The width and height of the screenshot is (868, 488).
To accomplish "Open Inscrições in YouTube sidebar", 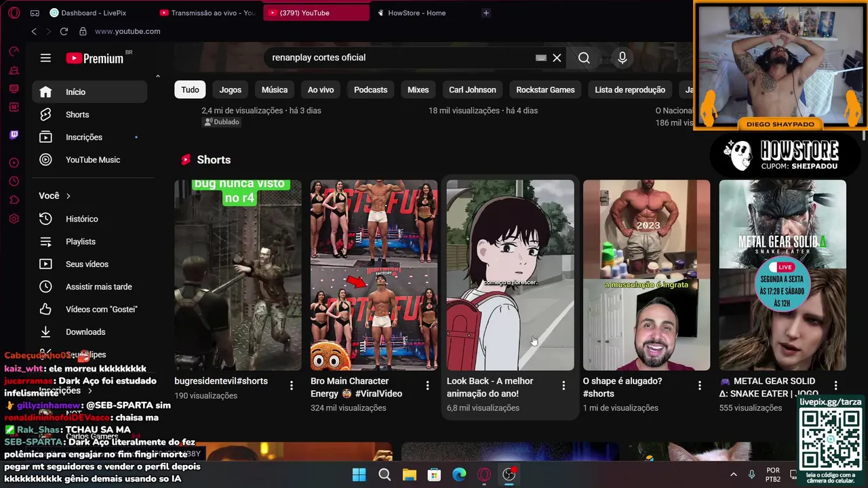I will [x=90, y=137].
